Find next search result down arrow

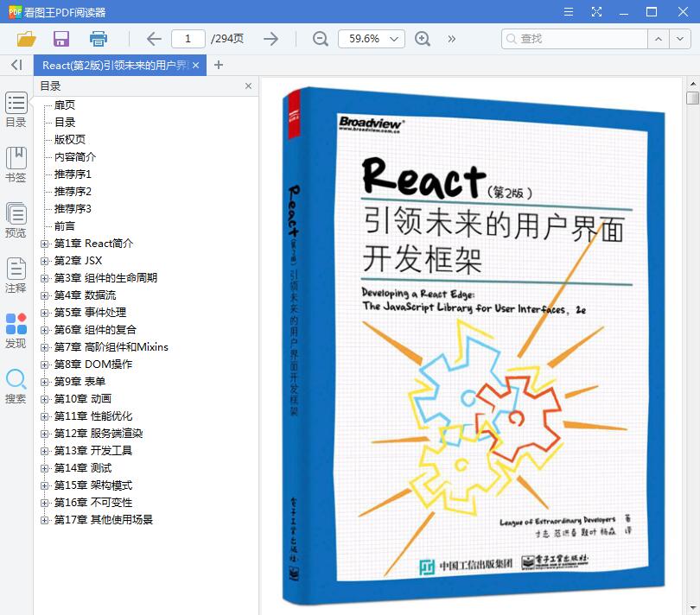[680, 39]
